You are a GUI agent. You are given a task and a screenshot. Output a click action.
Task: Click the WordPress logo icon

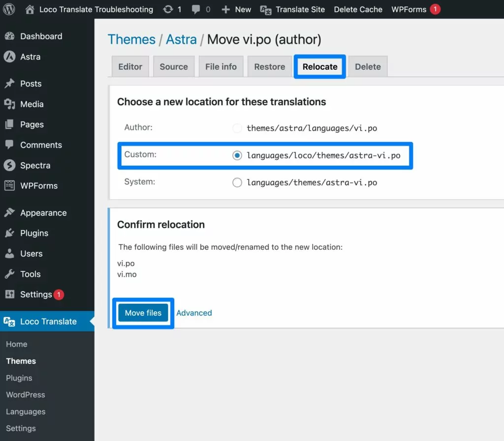(9, 9)
